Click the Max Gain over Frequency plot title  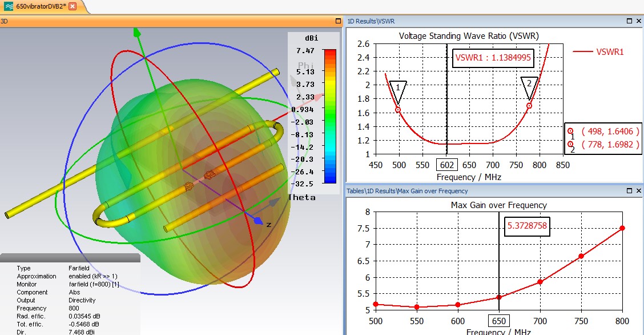coord(498,205)
